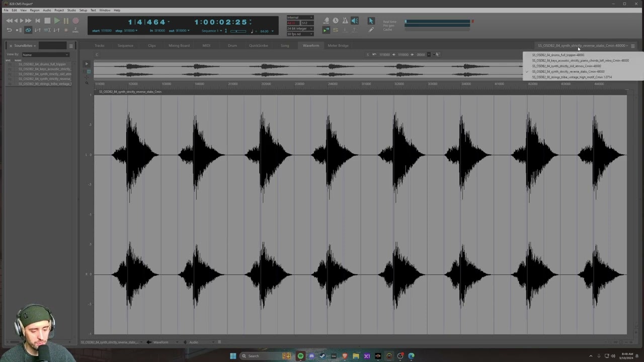Toggle the green auto-scroll play icon
Screen dimensions: 644x362
326,30
